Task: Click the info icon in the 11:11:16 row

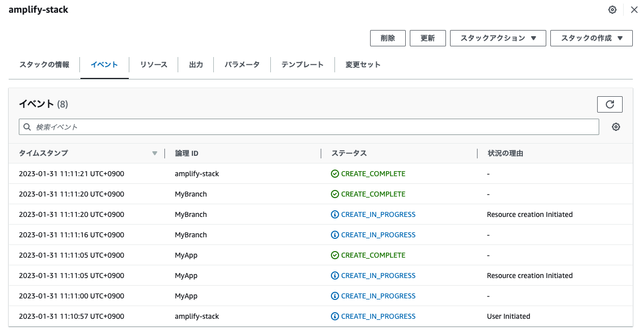Action: tap(335, 235)
